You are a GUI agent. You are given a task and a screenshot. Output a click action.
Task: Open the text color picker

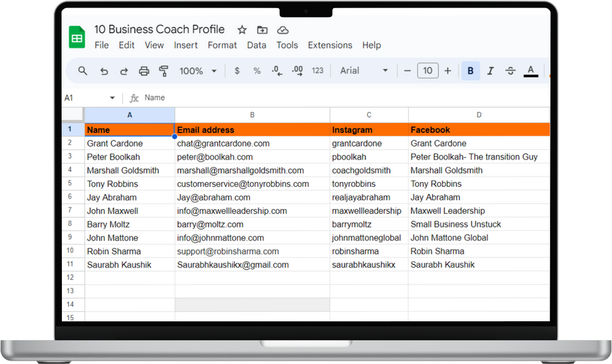pos(531,71)
